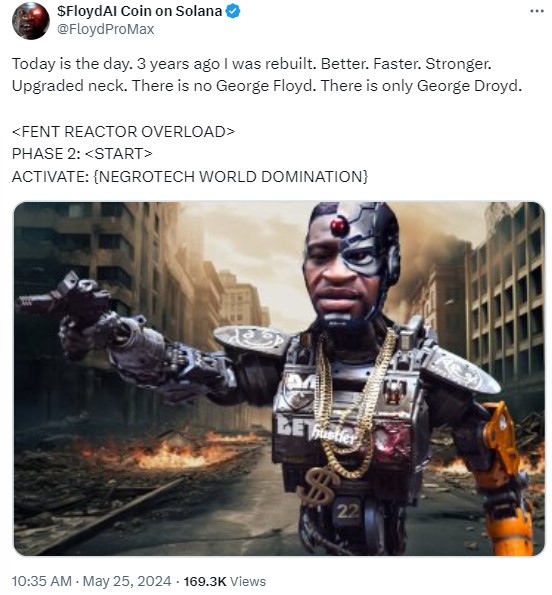The width and height of the screenshot is (552, 595).
Task: Click the number 22 plate in the image
Action: coord(348,512)
